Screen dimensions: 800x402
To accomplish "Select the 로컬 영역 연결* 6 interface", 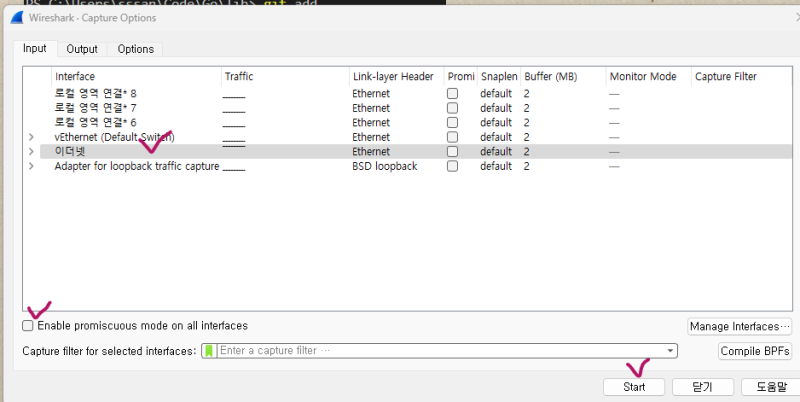I will coord(95,122).
